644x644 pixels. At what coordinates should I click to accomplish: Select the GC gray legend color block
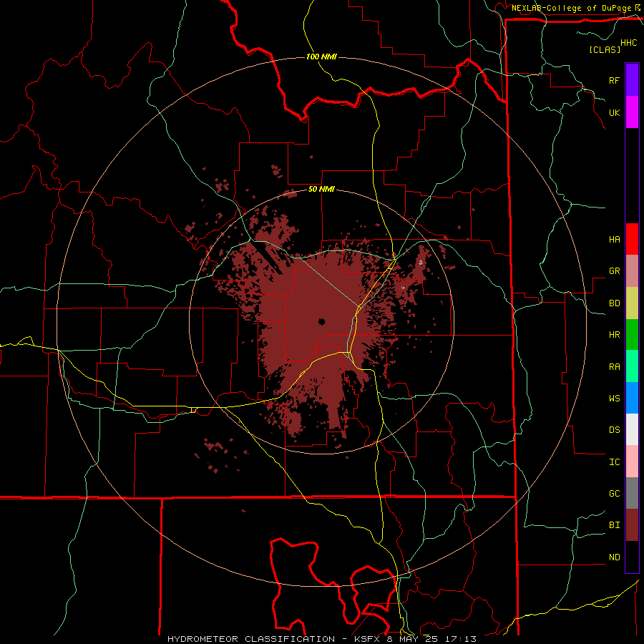tap(632, 493)
